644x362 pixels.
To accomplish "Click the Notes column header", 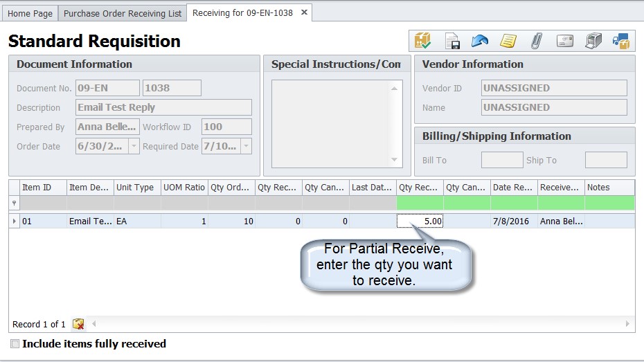I will (609, 188).
